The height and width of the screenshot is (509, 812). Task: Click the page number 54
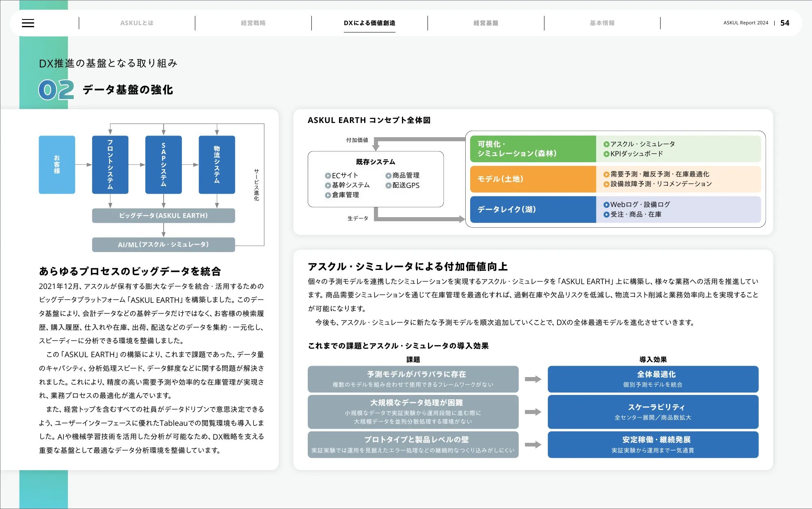tap(784, 23)
